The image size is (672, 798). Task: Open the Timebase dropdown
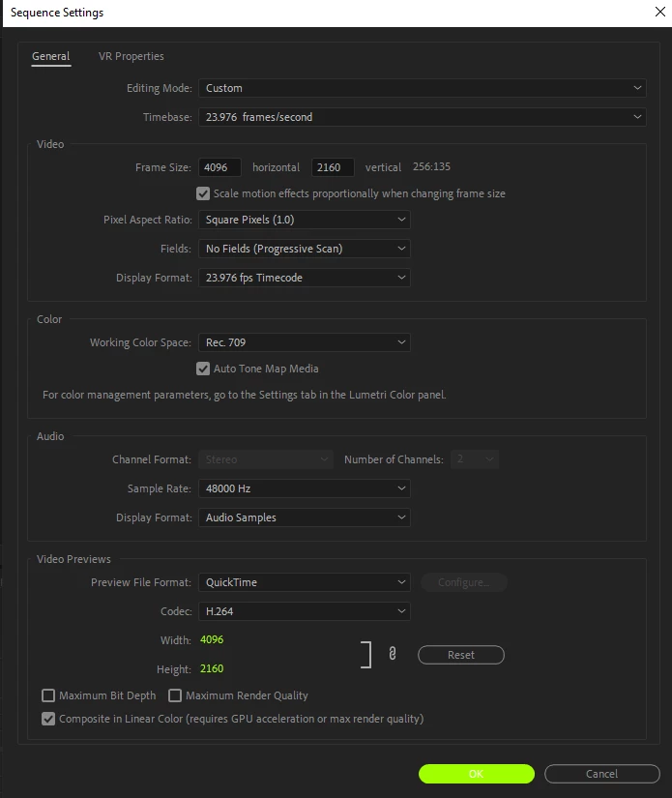pyautogui.click(x=423, y=117)
